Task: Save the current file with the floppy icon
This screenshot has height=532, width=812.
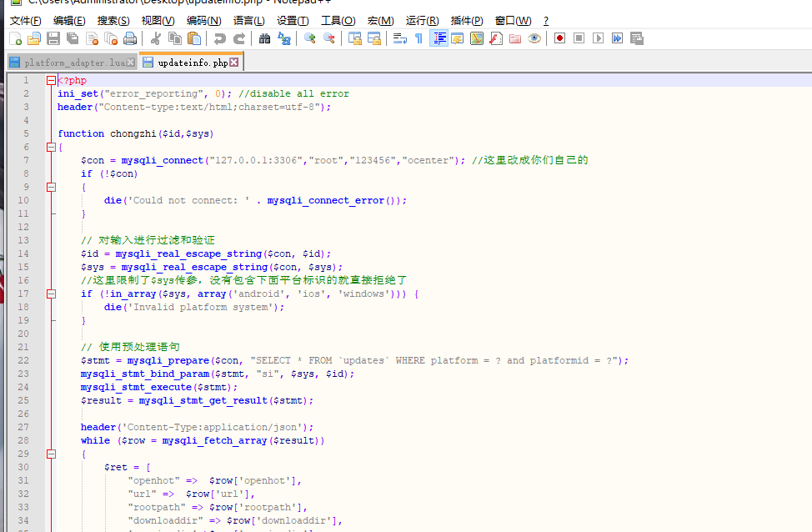Action: tap(53, 38)
